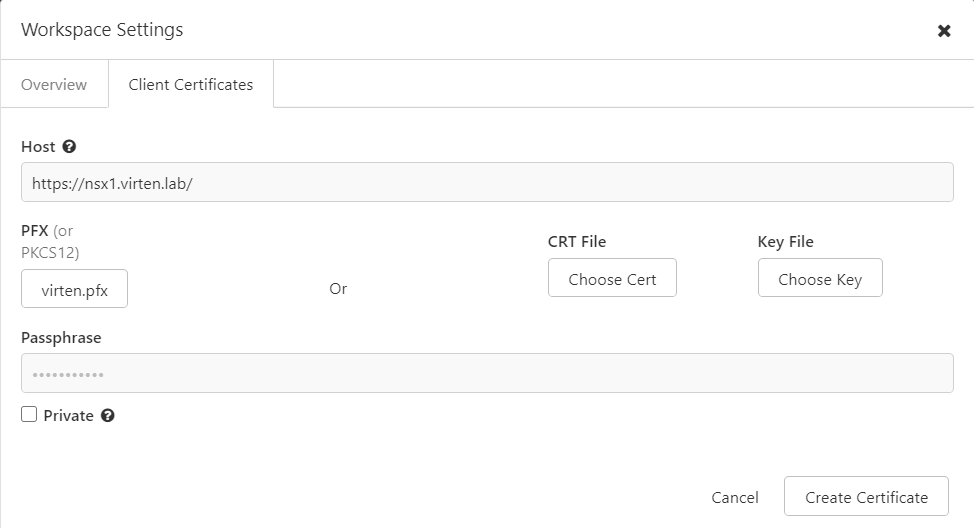
Task: Open the Choose Key file picker
Action: coord(820,278)
